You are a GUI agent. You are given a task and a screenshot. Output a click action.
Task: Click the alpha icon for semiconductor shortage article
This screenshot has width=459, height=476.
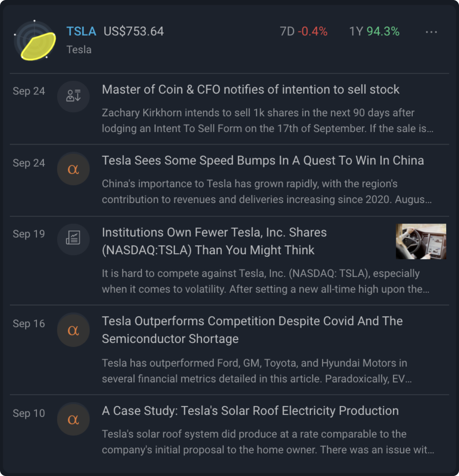tap(73, 330)
